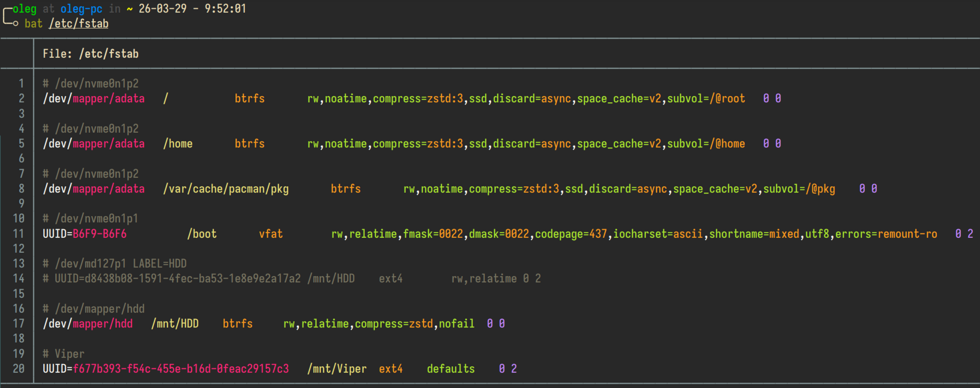The height and width of the screenshot is (388, 980).
Task: Click the "# Viper" comment
Action: 64,354
